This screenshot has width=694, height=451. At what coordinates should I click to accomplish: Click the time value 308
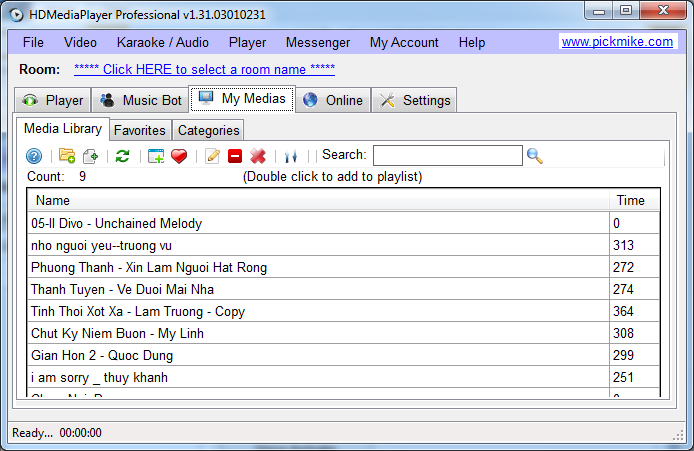click(623, 333)
